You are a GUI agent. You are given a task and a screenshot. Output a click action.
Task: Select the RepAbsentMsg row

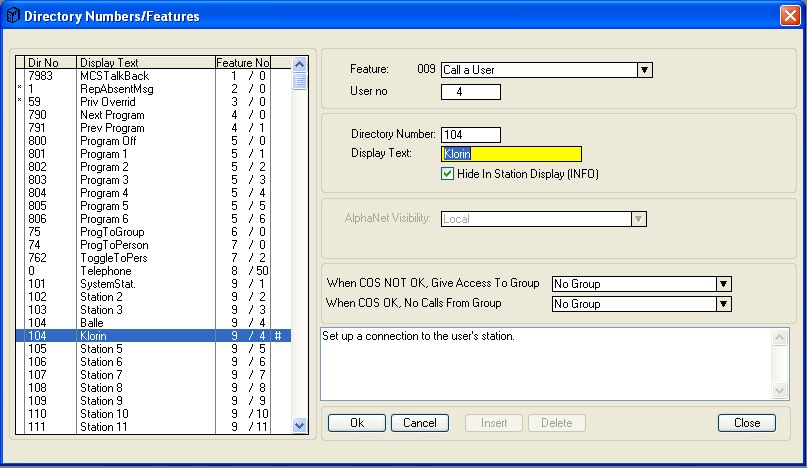pyautogui.click(x=153, y=89)
